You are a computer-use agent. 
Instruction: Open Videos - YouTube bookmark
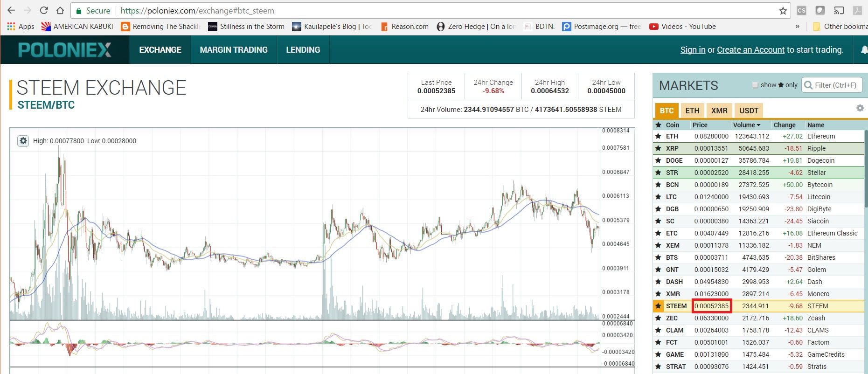(682, 27)
